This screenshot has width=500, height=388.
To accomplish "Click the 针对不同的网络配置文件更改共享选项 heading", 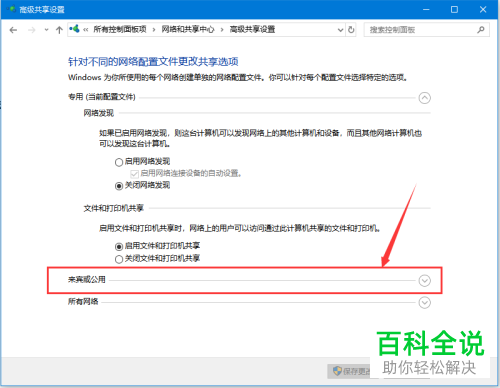I will click(x=153, y=62).
